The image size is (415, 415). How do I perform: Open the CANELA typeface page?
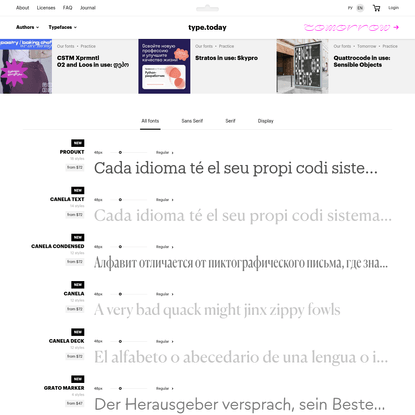(x=74, y=294)
